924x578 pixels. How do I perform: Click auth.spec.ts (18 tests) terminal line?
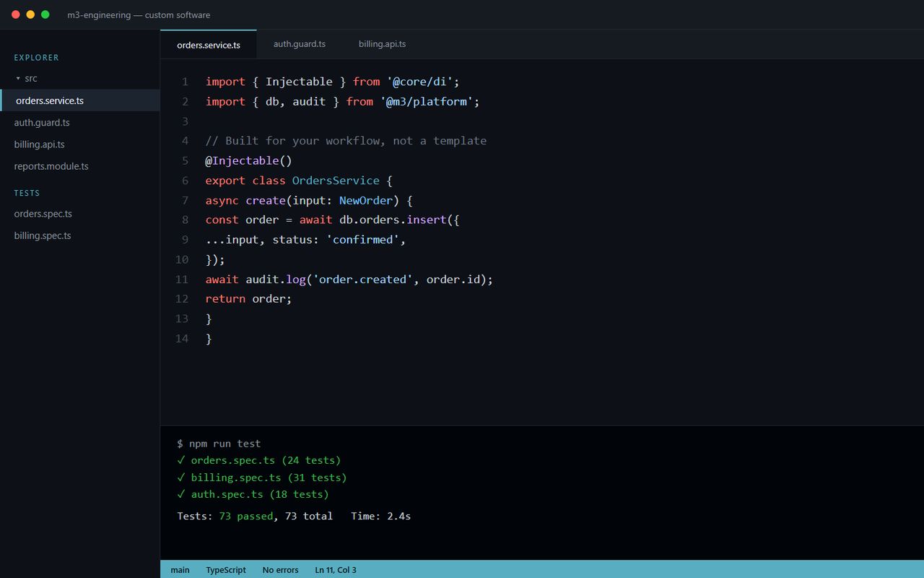coord(253,494)
